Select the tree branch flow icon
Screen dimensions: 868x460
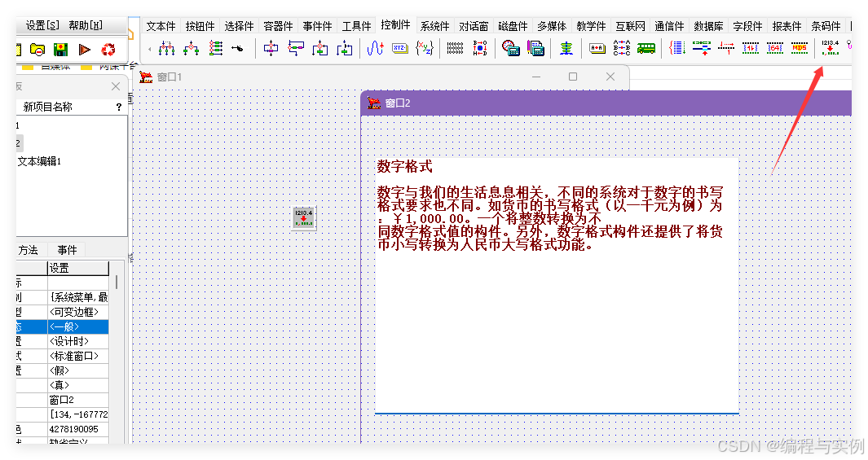(166, 49)
